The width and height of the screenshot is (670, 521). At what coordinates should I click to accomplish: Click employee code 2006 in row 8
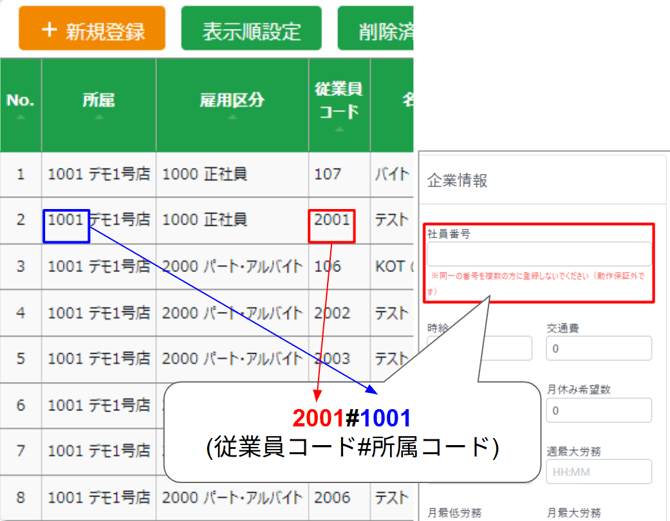(332, 498)
